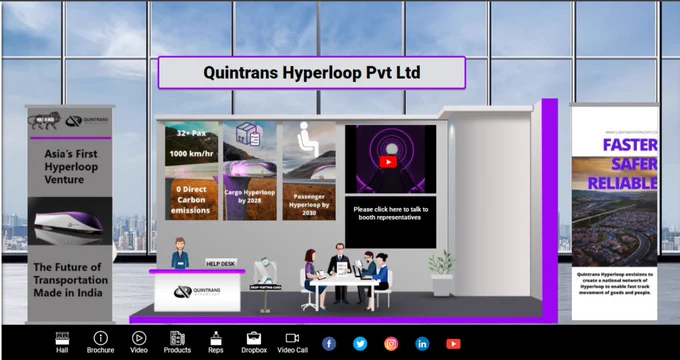Visit the Facebook page
This screenshot has height=360, width=680.
click(x=329, y=344)
